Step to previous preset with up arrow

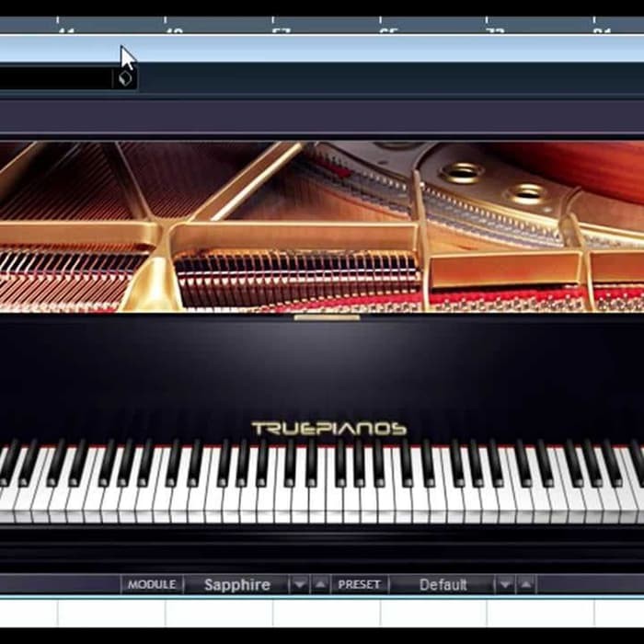(525, 584)
